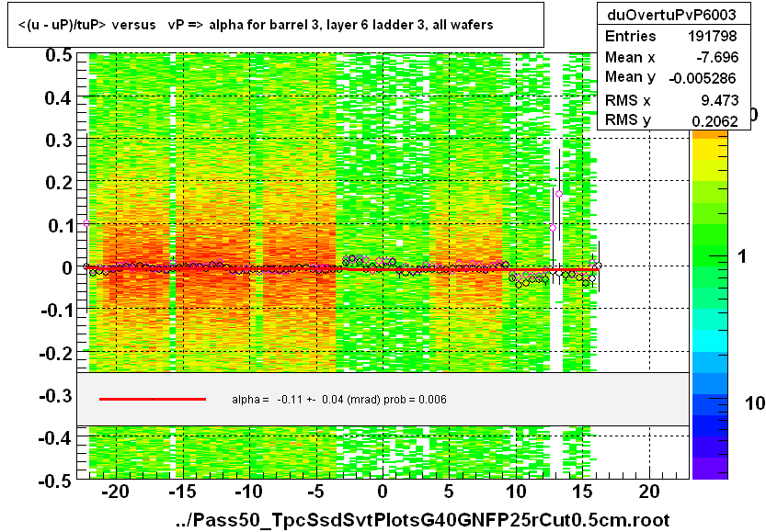Click the magenta outlier marker near 0.17
The width and height of the screenshot is (766, 532).
(x=559, y=194)
